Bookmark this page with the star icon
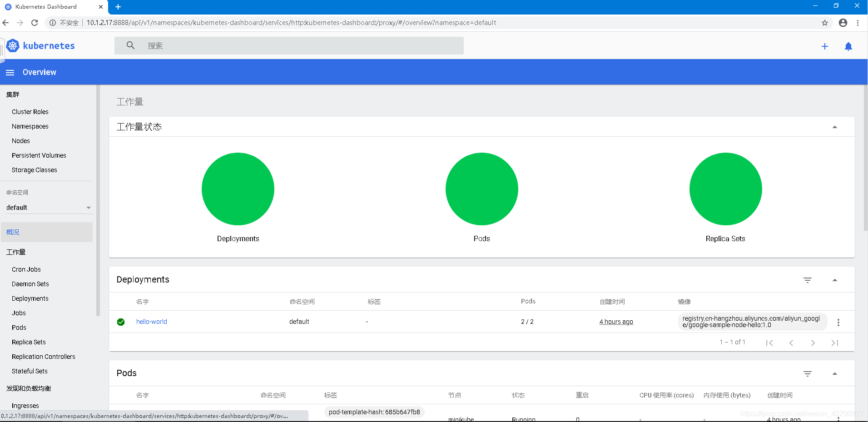The height and width of the screenshot is (422, 868). pyautogui.click(x=825, y=23)
